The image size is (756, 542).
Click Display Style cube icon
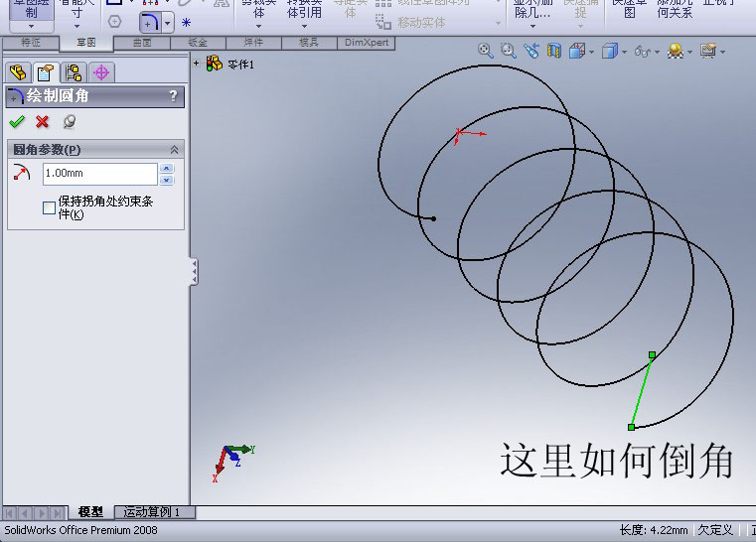(609, 51)
